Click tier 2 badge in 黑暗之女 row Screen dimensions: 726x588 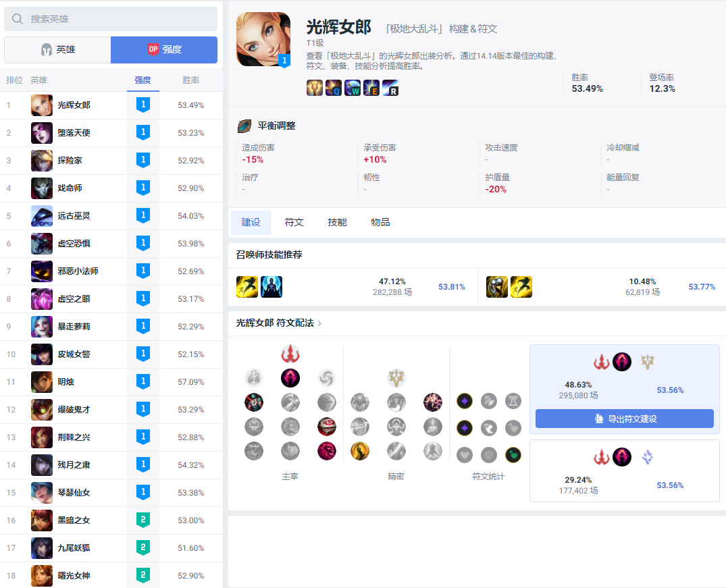click(143, 520)
